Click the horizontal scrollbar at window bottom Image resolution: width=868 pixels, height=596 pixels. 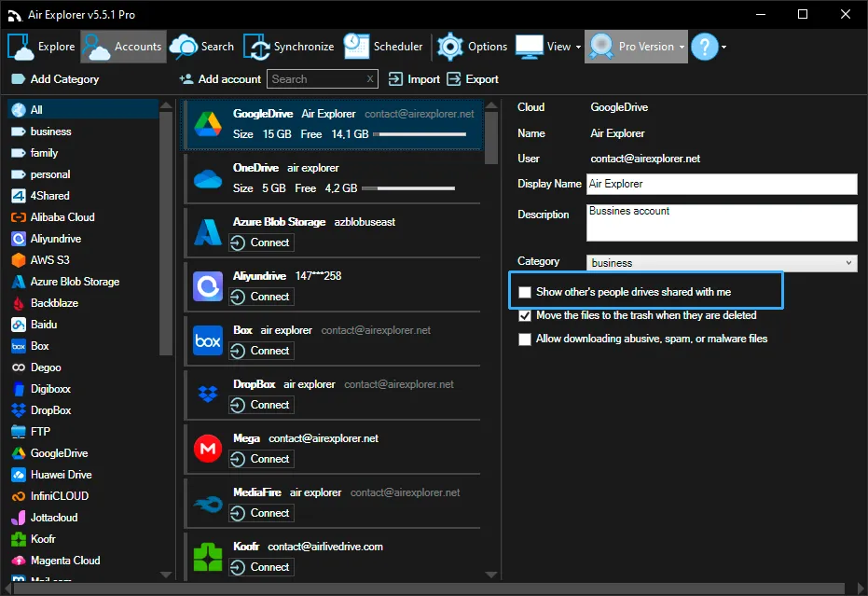coord(429,589)
